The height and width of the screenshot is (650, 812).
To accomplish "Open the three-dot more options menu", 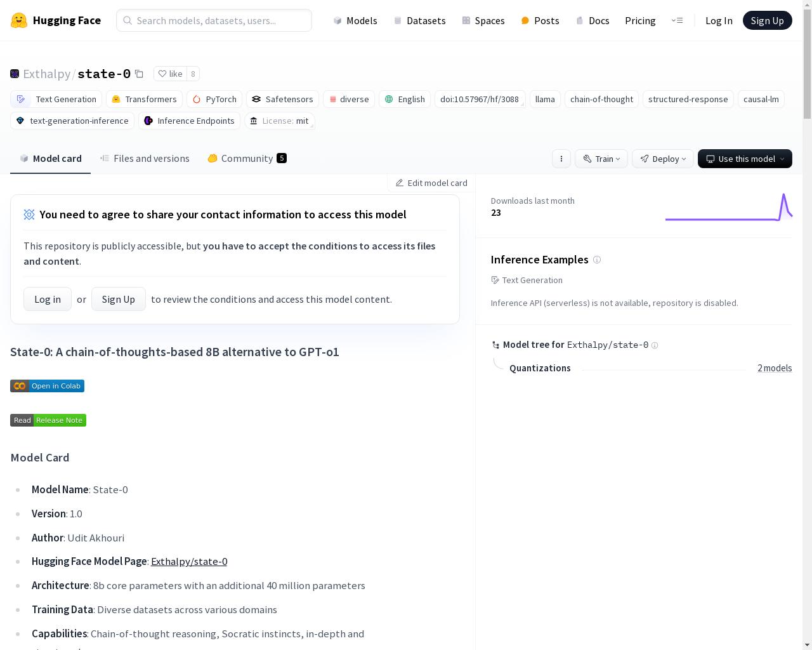I will [x=561, y=159].
